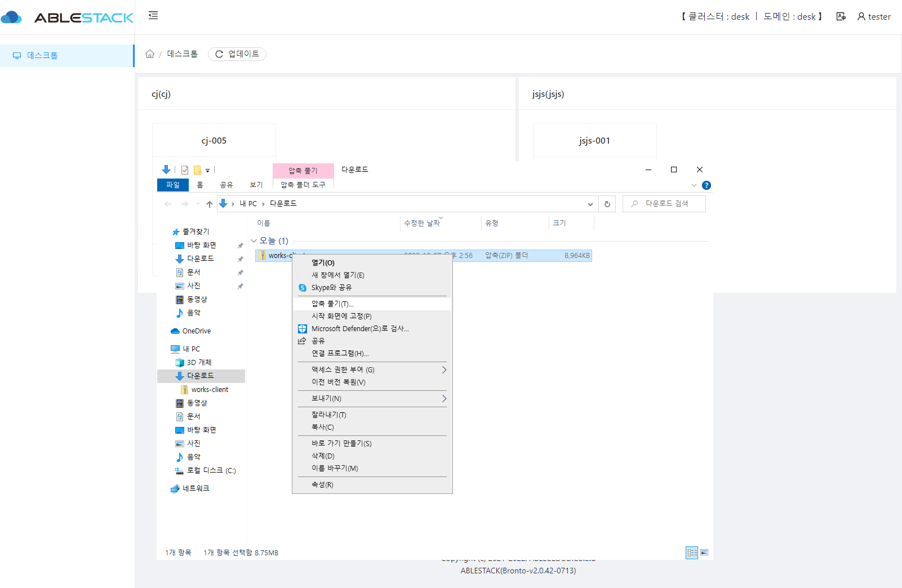Switch to the 공유 ribbon tab
Image resolution: width=902 pixels, height=588 pixels.
pos(226,184)
